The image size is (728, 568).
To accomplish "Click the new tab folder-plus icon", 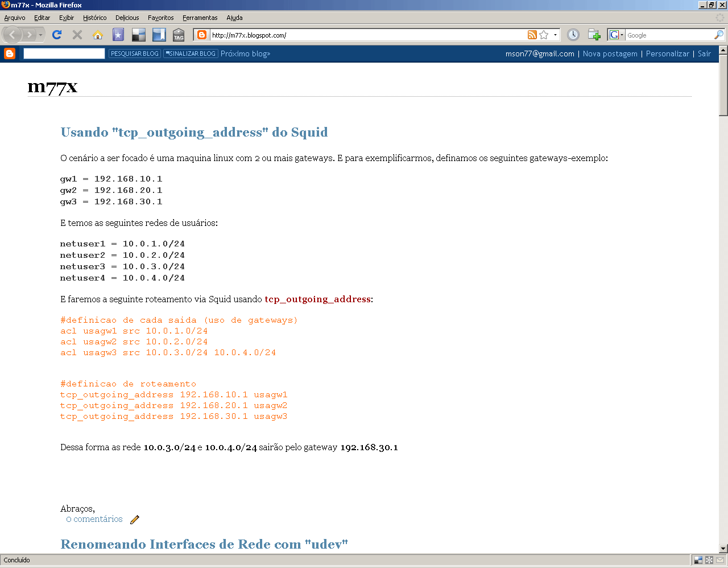I will 594,35.
